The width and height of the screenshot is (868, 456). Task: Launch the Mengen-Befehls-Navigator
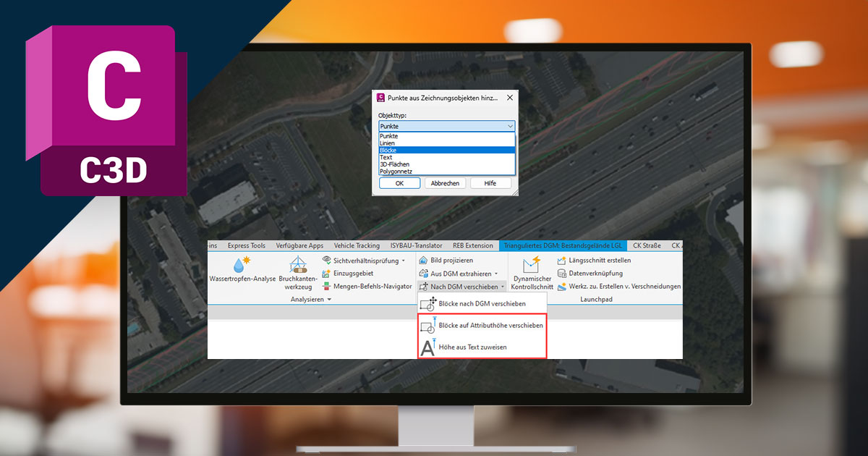point(372,287)
